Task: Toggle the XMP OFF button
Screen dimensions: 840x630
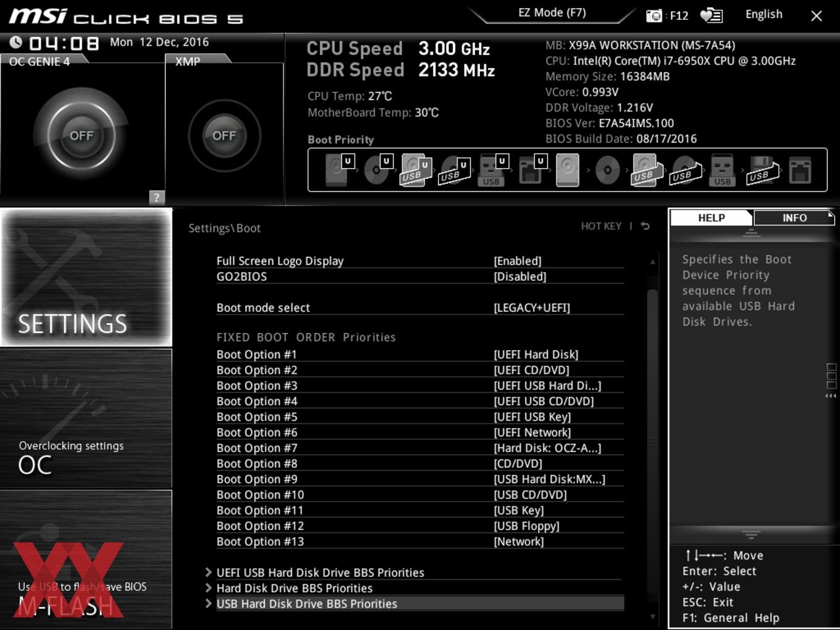Action: coord(224,135)
